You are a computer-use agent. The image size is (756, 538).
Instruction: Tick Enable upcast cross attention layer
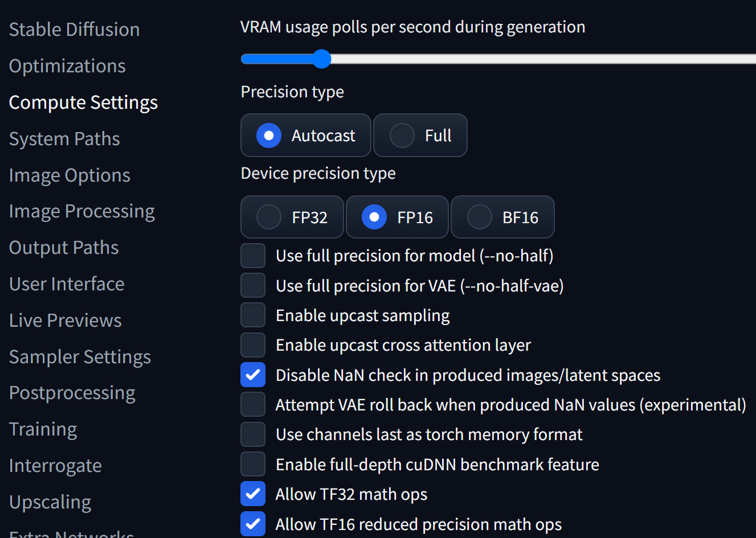coord(253,345)
